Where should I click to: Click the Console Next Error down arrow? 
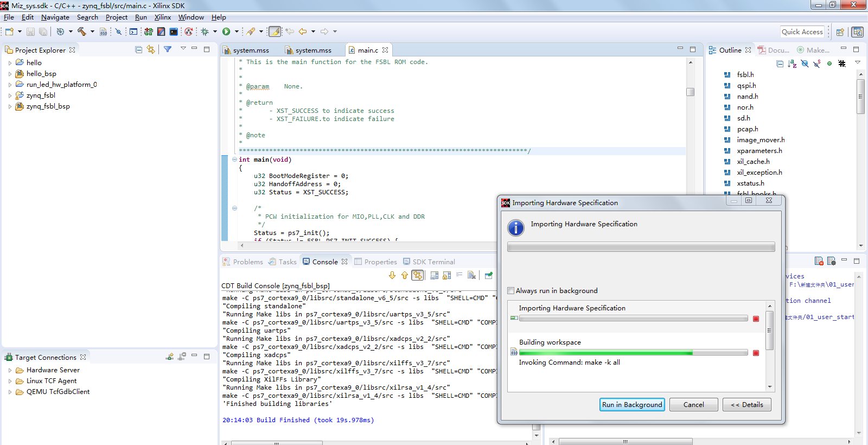(392, 276)
